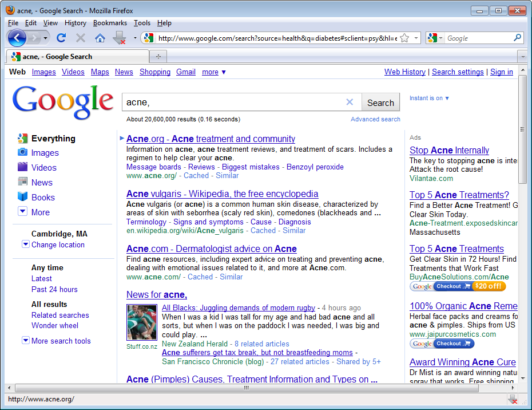
Task: Click the News newspaper icon in sidebar
Action: (x=22, y=182)
